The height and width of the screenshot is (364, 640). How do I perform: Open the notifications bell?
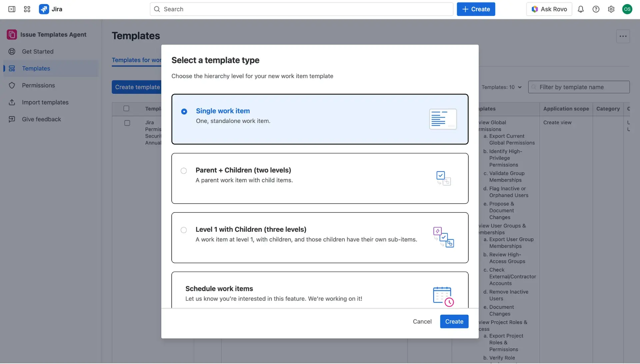[581, 9]
